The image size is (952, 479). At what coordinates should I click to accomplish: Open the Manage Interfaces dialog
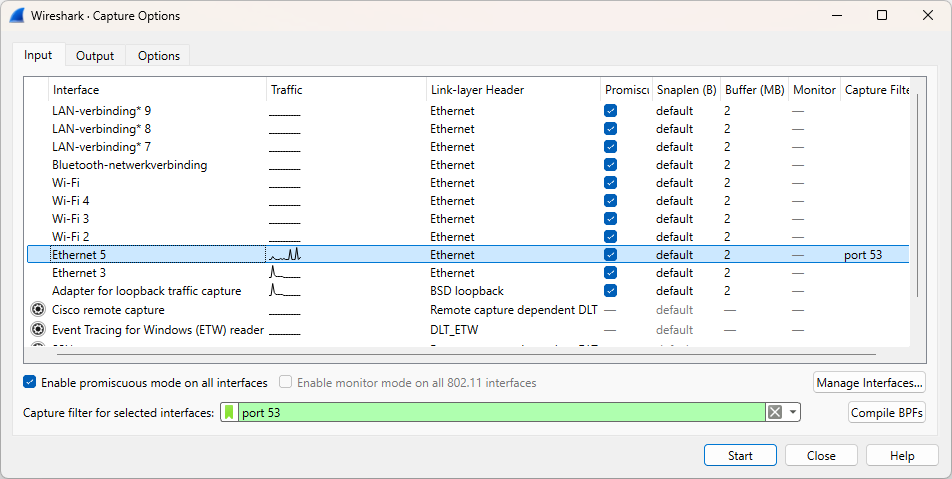tap(869, 382)
